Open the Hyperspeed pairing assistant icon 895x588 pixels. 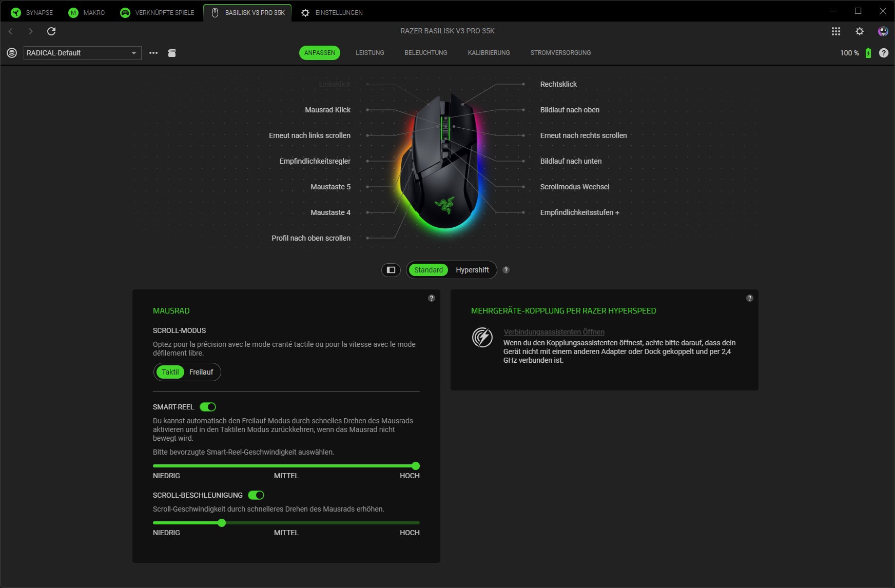tap(482, 338)
